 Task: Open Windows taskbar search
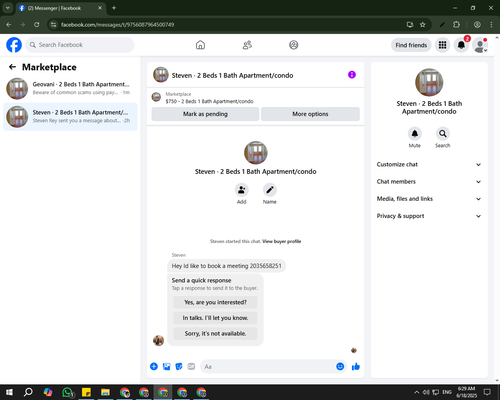click(x=28, y=392)
